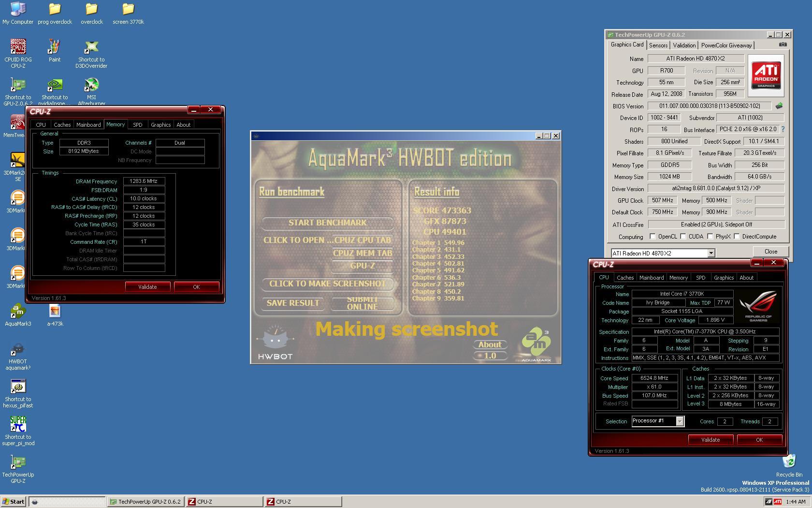Screen dimensions: 812x508
Task: Launch CPUID ROG CPU-Z shortcut
Action: 18,53
